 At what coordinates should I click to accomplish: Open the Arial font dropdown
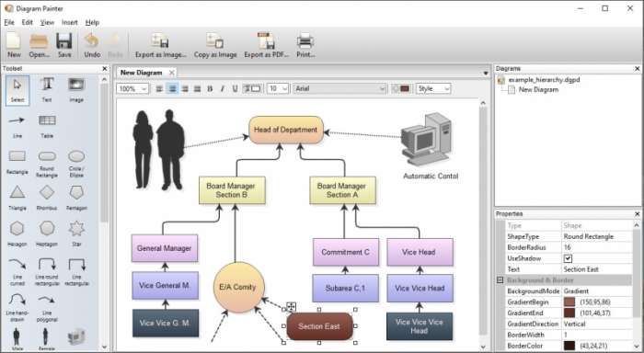(x=339, y=88)
